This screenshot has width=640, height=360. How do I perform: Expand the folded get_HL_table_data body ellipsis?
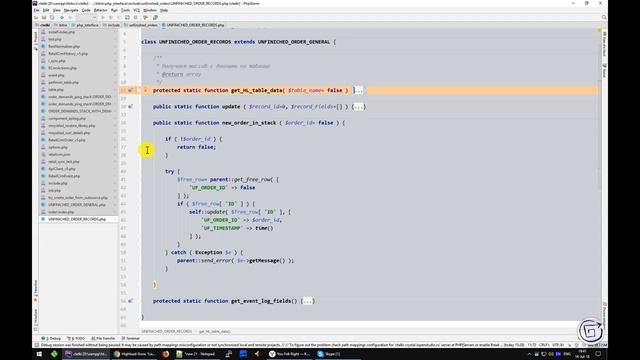[x=358, y=90]
